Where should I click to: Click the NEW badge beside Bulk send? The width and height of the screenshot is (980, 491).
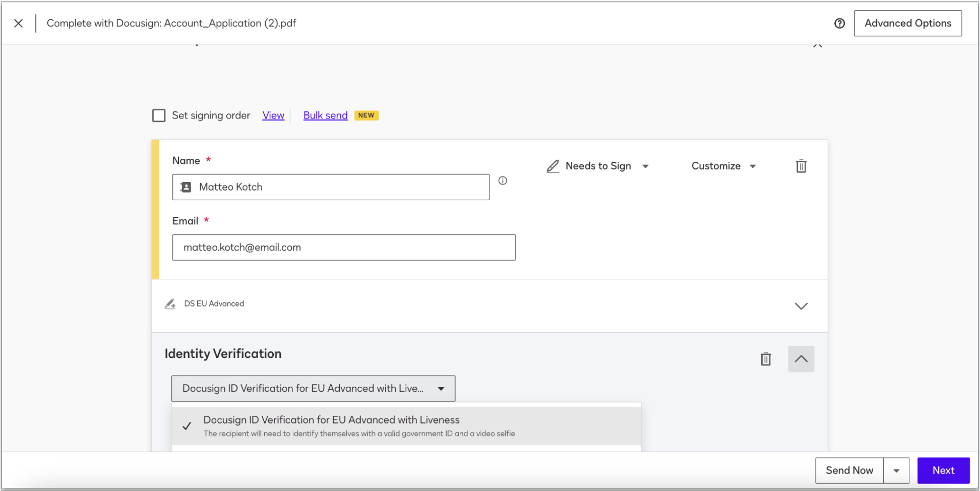click(366, 115)
